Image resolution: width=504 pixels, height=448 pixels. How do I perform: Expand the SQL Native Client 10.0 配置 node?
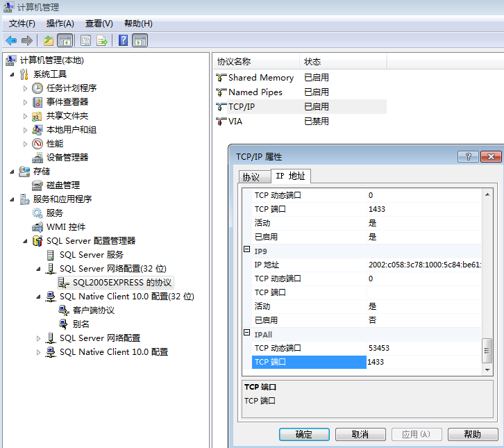tap(39, 352)
